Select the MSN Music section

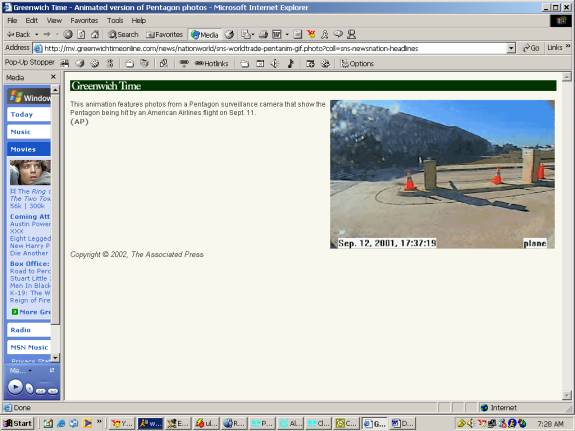coord(29,347)
